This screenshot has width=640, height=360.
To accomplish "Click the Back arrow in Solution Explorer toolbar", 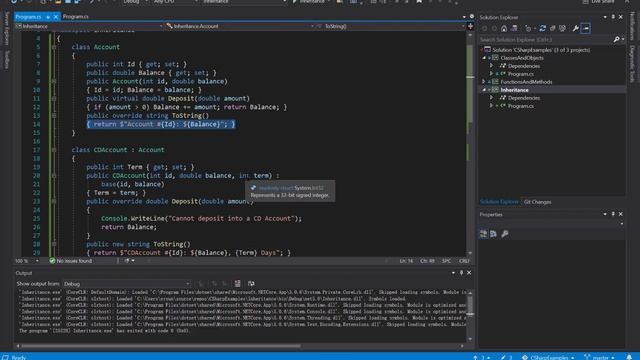I will [x=484, y=29].
